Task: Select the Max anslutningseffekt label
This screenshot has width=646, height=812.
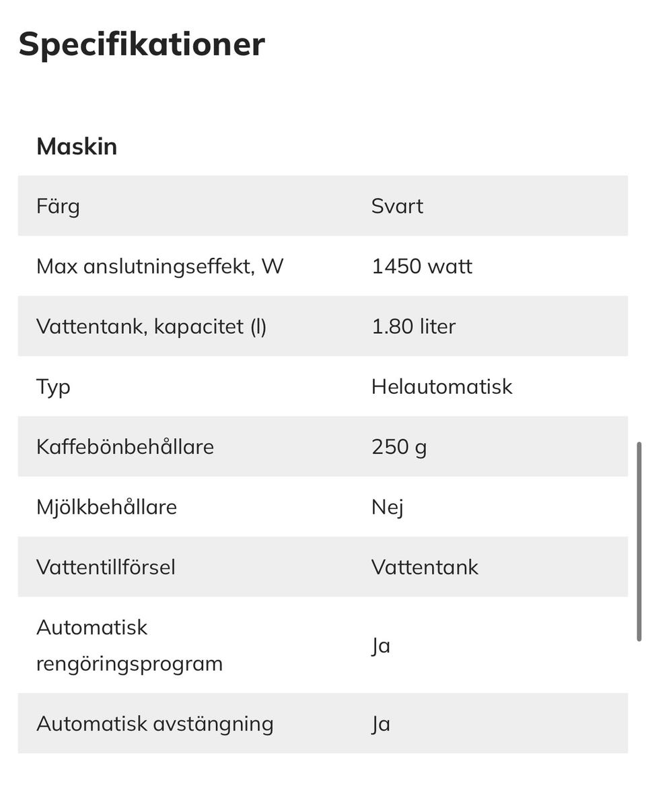Action: [x=159, y=267]
